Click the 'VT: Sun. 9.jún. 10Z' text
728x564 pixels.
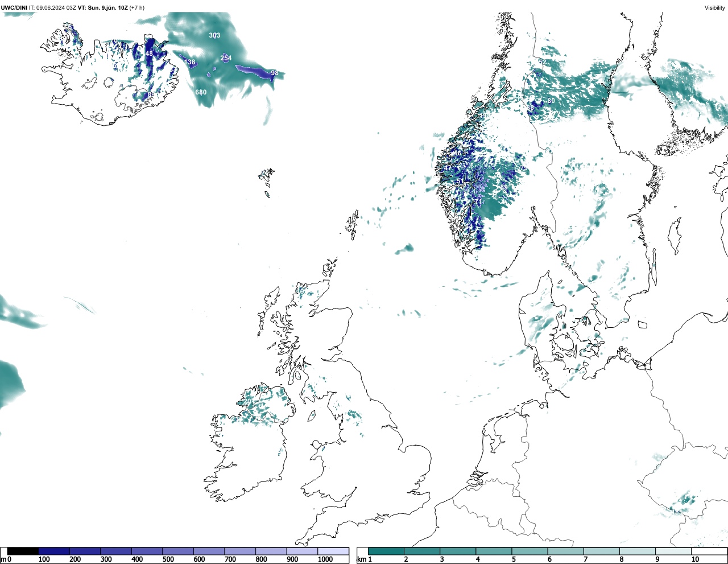coord(102,8)
